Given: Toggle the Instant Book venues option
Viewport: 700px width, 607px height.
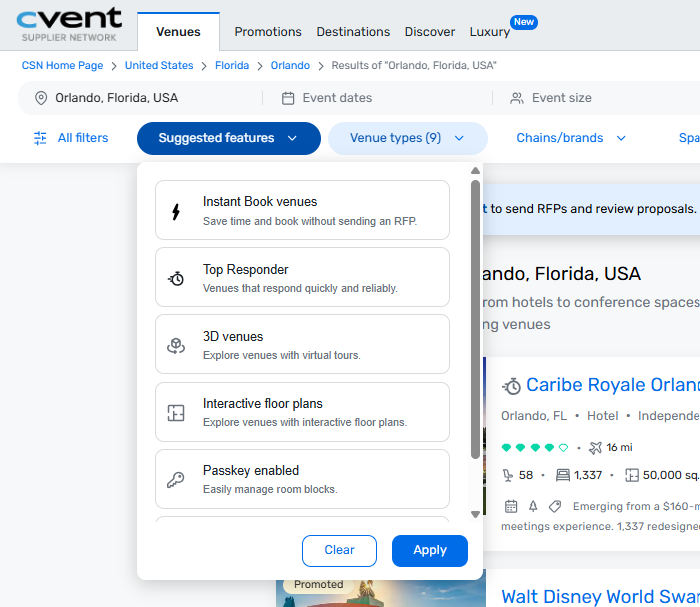Looking at the screenshot, I should (x=302, y=210).
